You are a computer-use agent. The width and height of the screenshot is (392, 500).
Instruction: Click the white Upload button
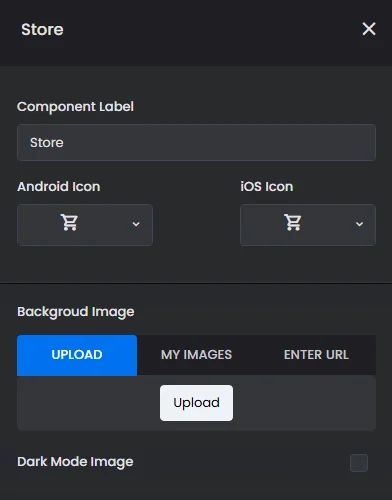click(x=196, y=403)
